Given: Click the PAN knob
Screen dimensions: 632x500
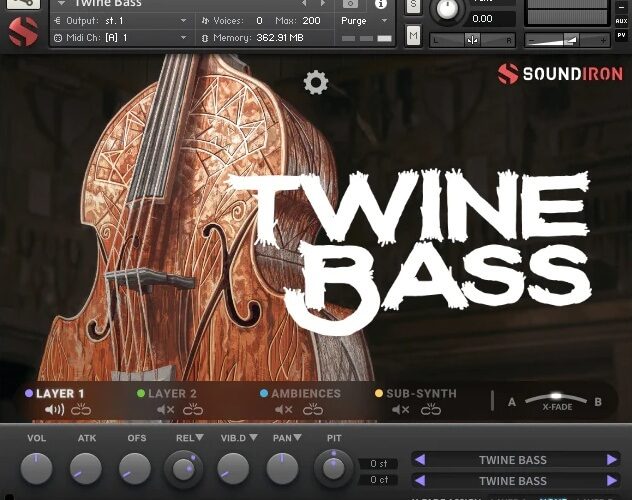Looking at the screenshot, I should 282,468.
